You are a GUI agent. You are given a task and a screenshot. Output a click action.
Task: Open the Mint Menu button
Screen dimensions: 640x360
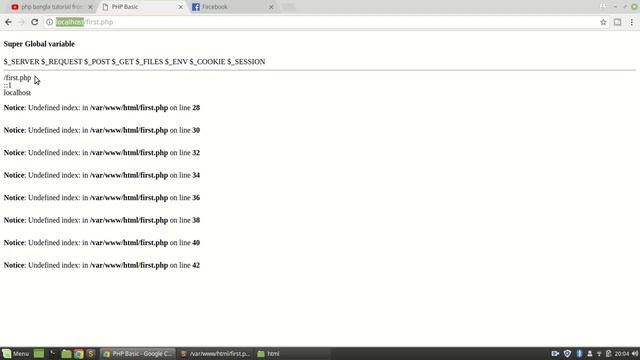coord(16,353)
